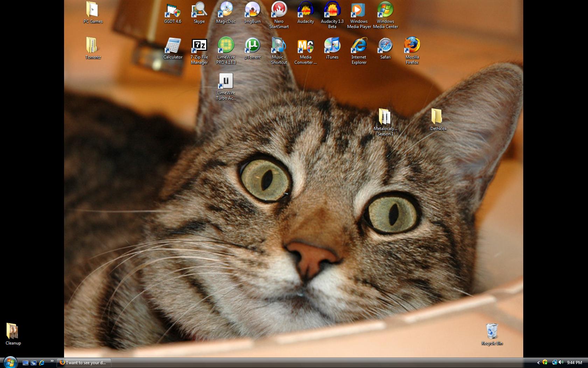The height and width of the screenshot is (368, 588).
Task: Expand hidden Quick Launch items chevron
Action: coord(52,361)
